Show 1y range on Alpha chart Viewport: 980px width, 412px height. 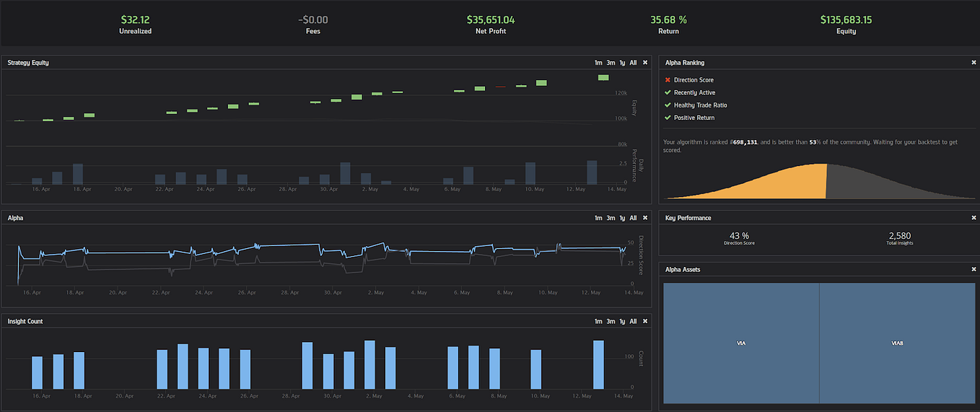point(622,218)
